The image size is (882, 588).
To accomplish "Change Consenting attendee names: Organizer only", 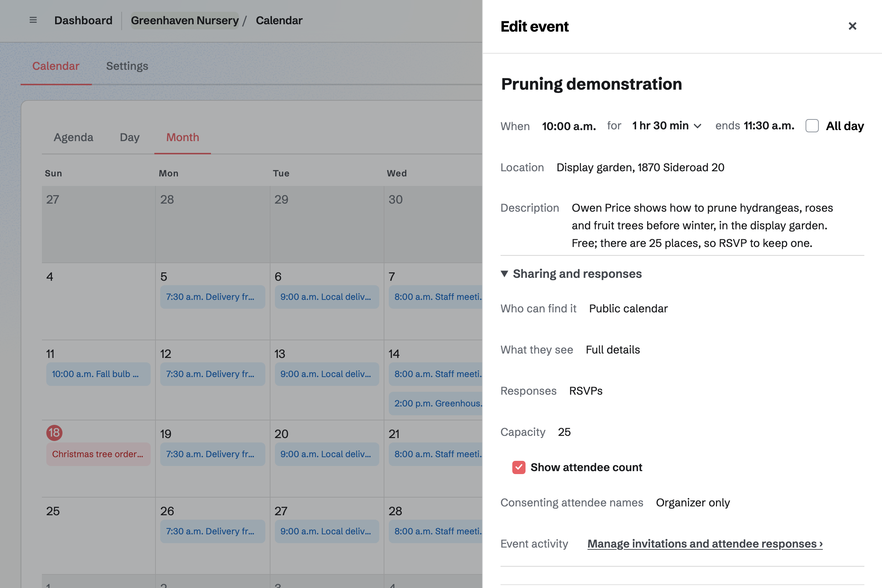I will 693,502.
